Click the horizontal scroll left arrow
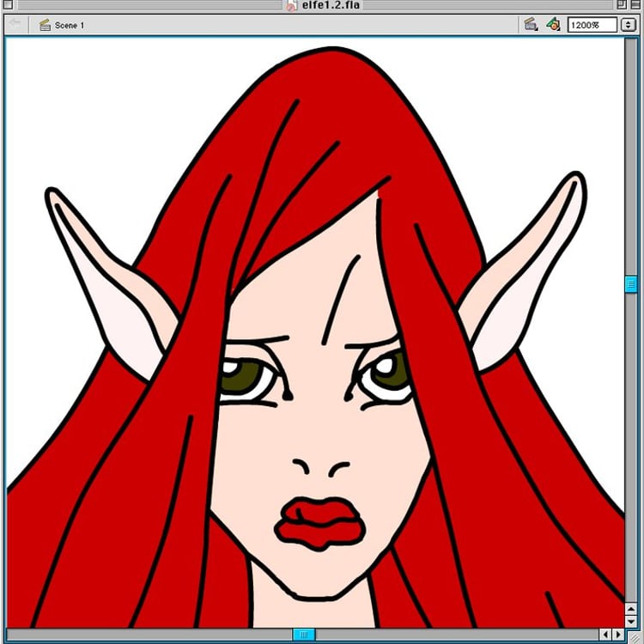644x644 pixels. [x=605, y=635]
